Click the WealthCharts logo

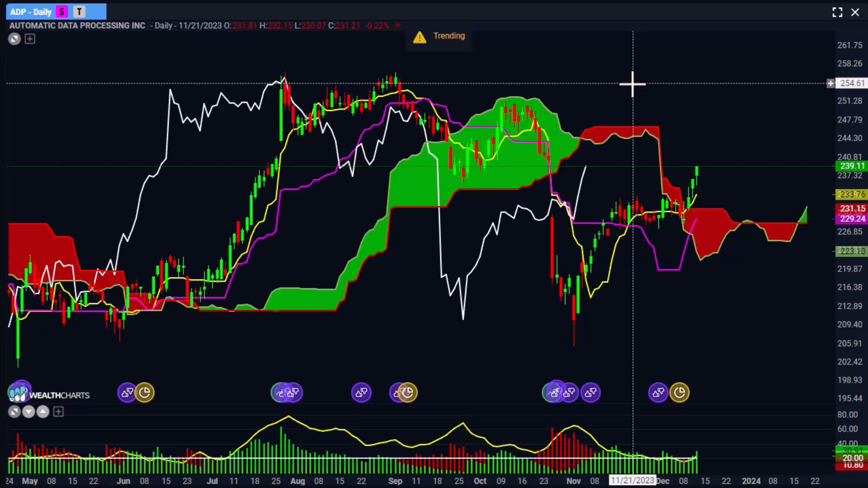point(49,394)
